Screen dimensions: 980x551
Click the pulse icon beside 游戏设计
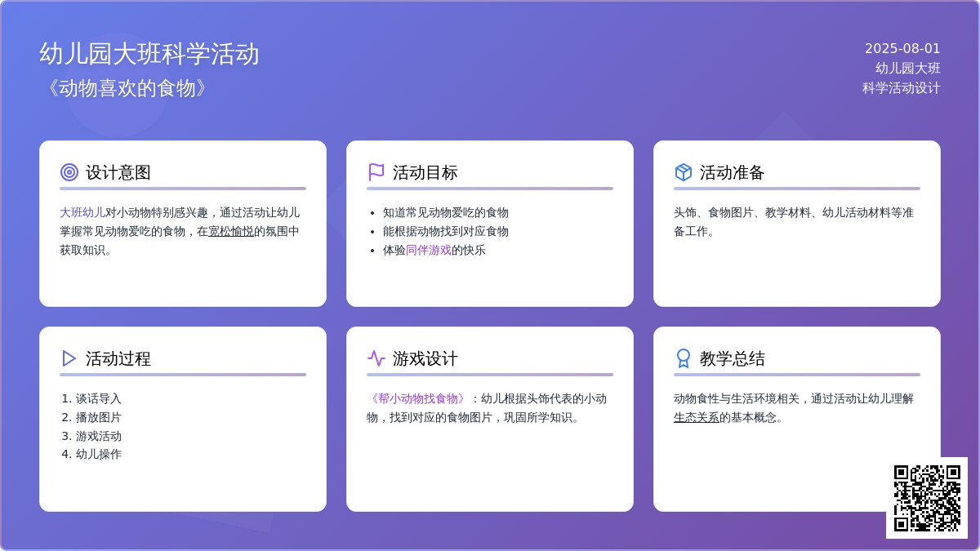tap(376, 358)
